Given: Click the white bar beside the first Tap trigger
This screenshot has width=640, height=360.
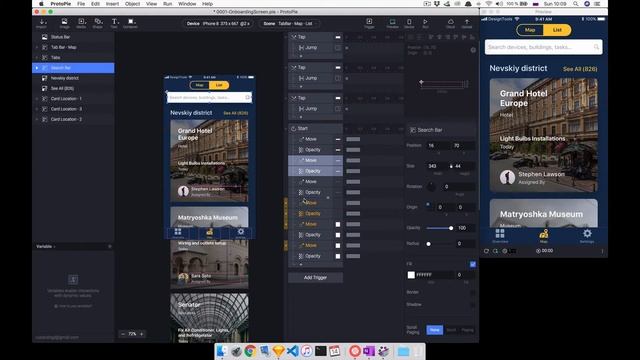Looking at the screenshot, I should tap(338, 37).
